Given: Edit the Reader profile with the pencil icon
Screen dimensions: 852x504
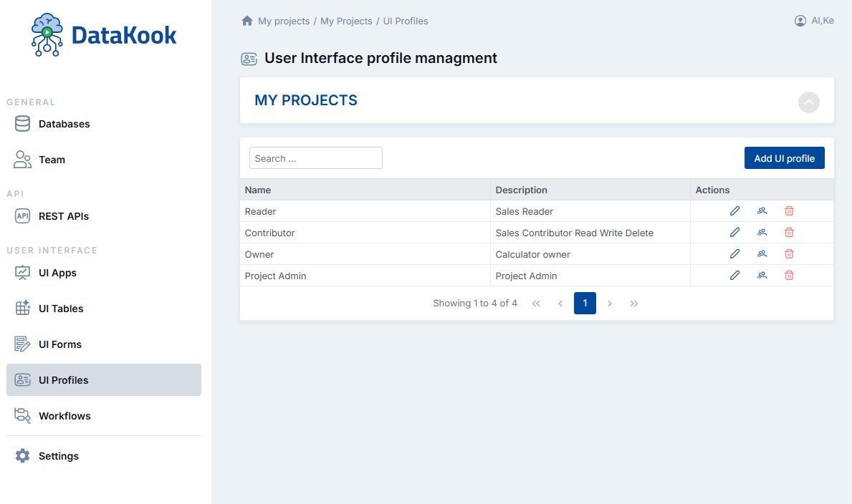Looking at the screenshot, I should pyautogui.click(x=734, y=210).
